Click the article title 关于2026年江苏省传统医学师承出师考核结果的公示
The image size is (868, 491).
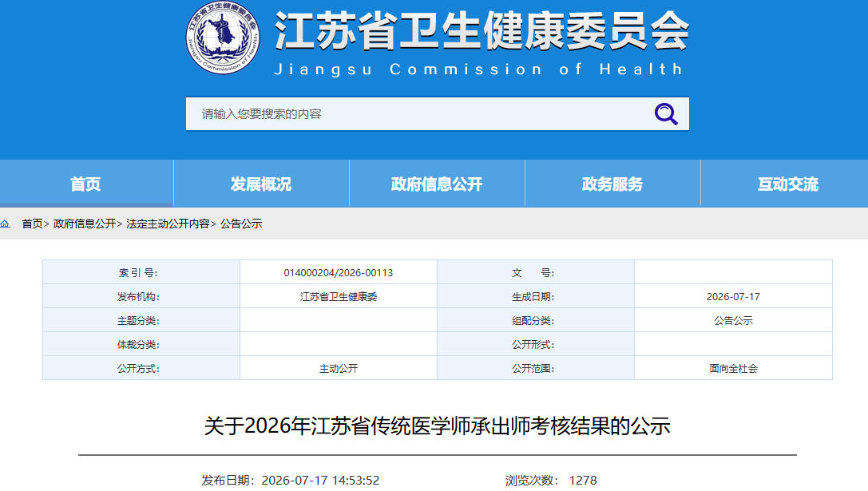coord(438,426)
